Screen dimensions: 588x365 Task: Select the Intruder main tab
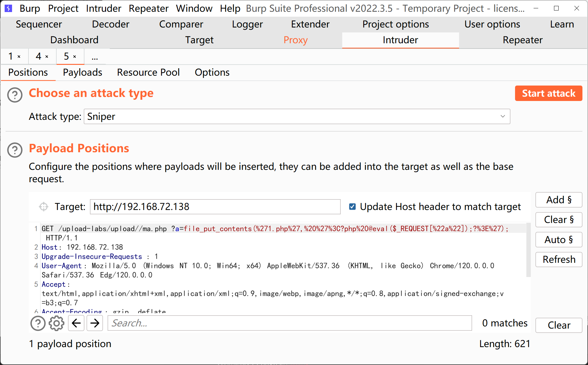click(x=400, y=40)
